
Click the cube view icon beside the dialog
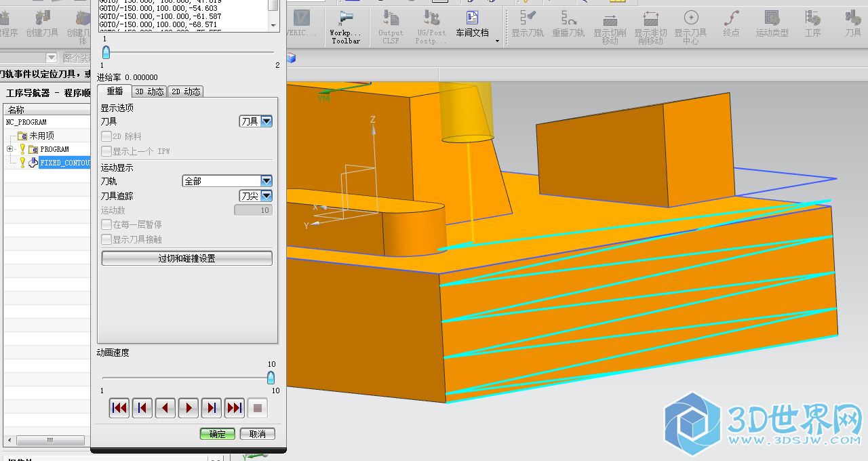[x=292, y=58]
